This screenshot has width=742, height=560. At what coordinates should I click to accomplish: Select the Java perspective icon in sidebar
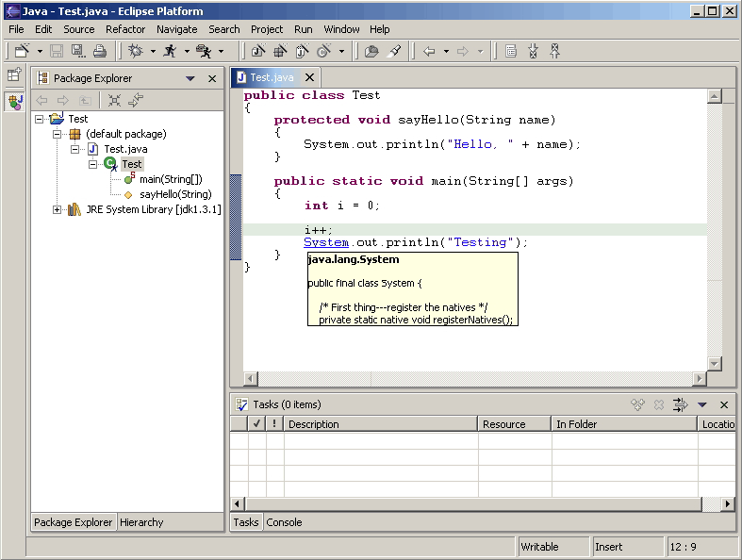15,101
